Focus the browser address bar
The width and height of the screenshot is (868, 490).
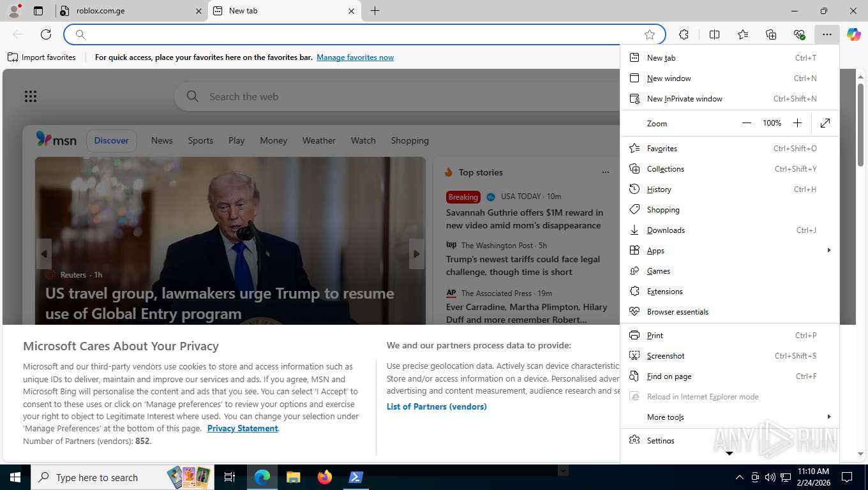click(364, 34)
